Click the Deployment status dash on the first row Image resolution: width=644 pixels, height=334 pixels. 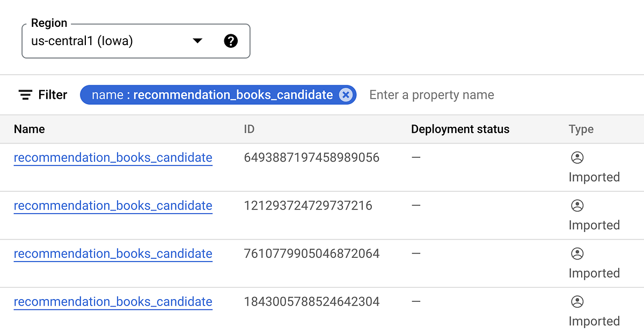(x=416, y=157)
